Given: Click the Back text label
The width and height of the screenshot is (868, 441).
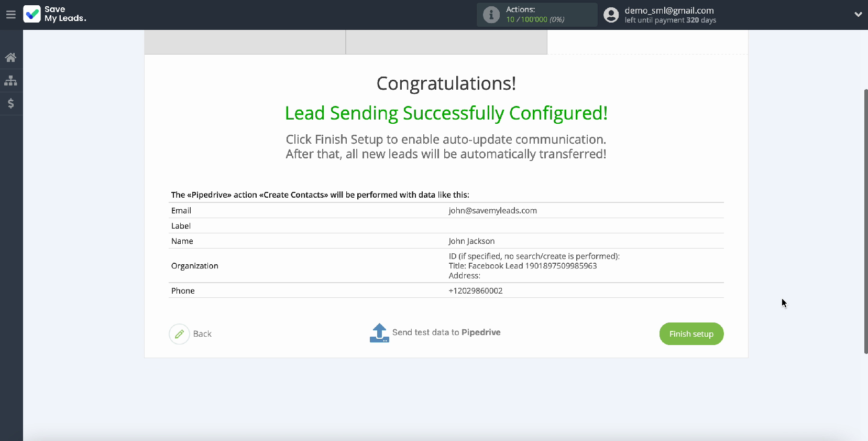Looking at the screenshot, I should coord(202,334).
